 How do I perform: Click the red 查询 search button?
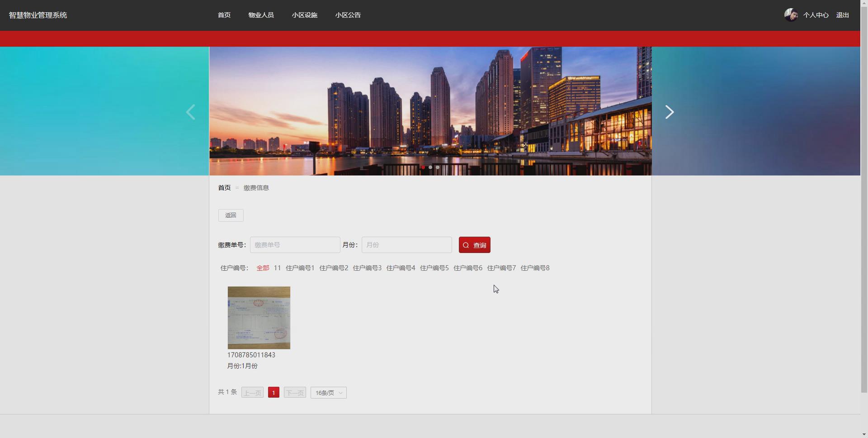point(474,245)
